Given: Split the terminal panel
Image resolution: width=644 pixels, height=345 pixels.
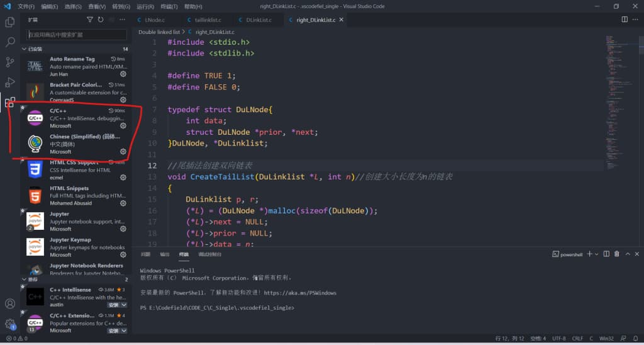Looking at the screenshot, I should click(x=606, y=254).
